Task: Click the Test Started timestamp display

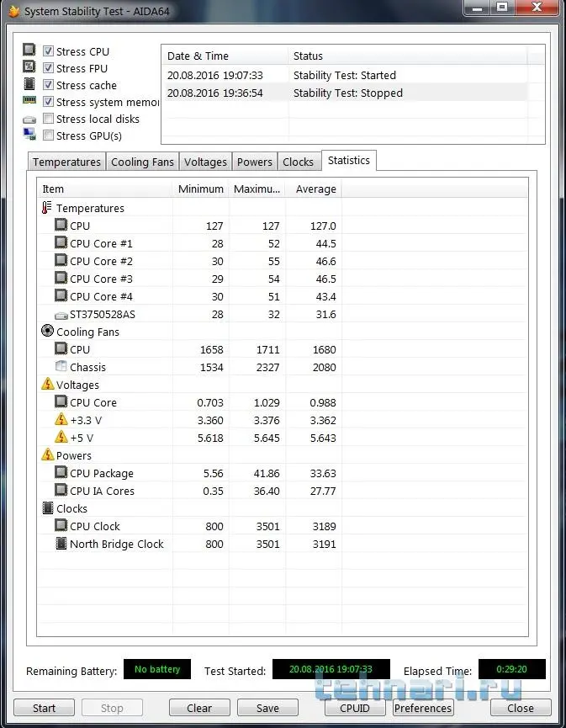Action: click(x=331, y=669)
